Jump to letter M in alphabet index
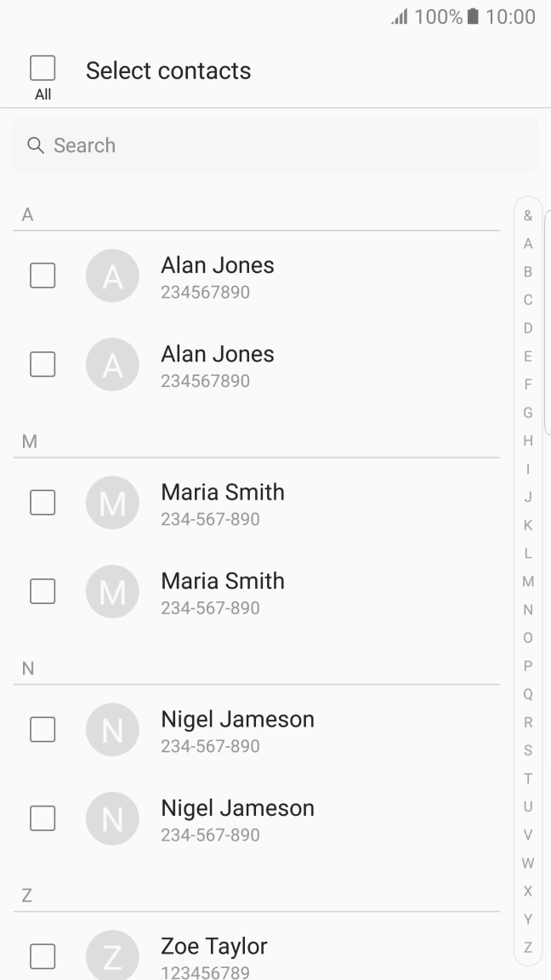551x980 pixels. (528, 582)
